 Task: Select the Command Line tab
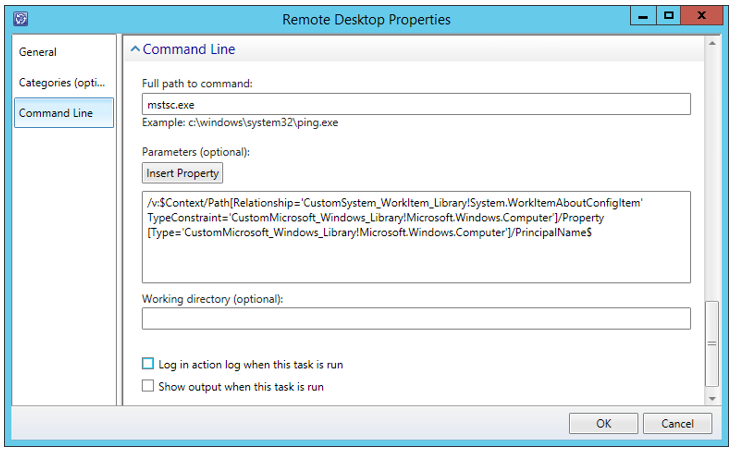56,113
